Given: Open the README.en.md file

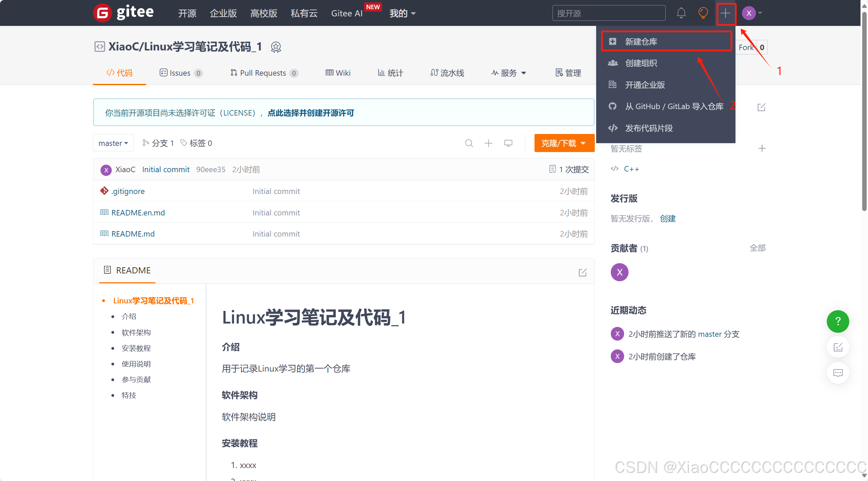Looking at the screenshot, I should (x=138, y=213).
